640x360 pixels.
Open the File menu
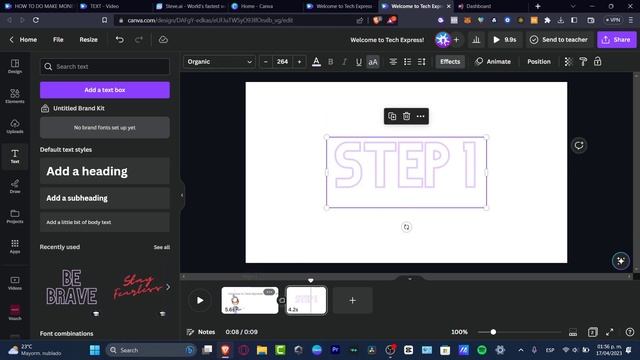coord(58,40)
